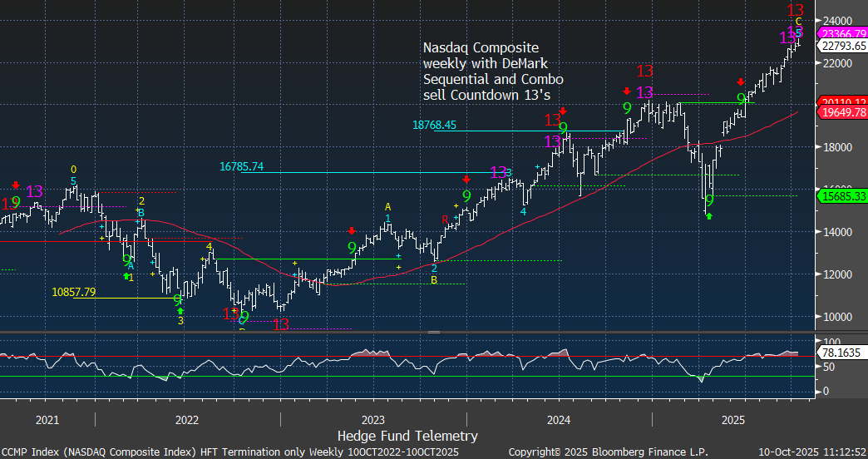This screenshot has width=868, height=459.
Task: Click the red 13 above the late 2024 peak
Action: (x=644, y=72)
